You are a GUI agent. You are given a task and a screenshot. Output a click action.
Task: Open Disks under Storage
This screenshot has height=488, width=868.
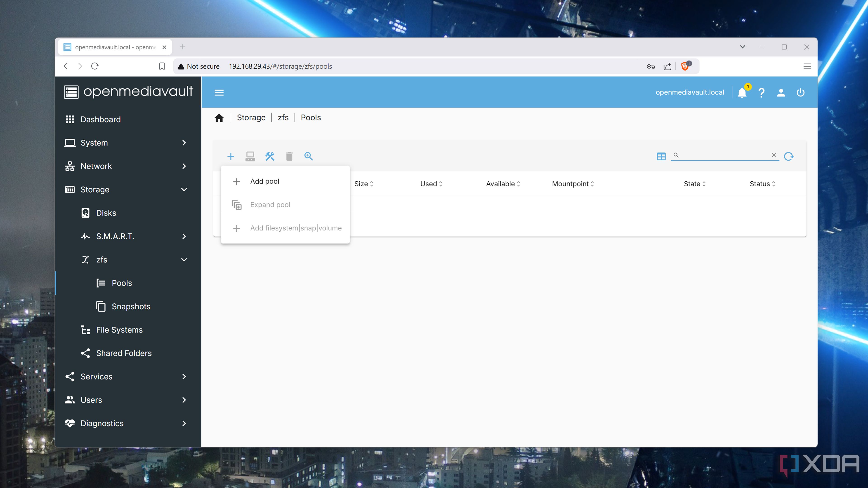point(128,213)
